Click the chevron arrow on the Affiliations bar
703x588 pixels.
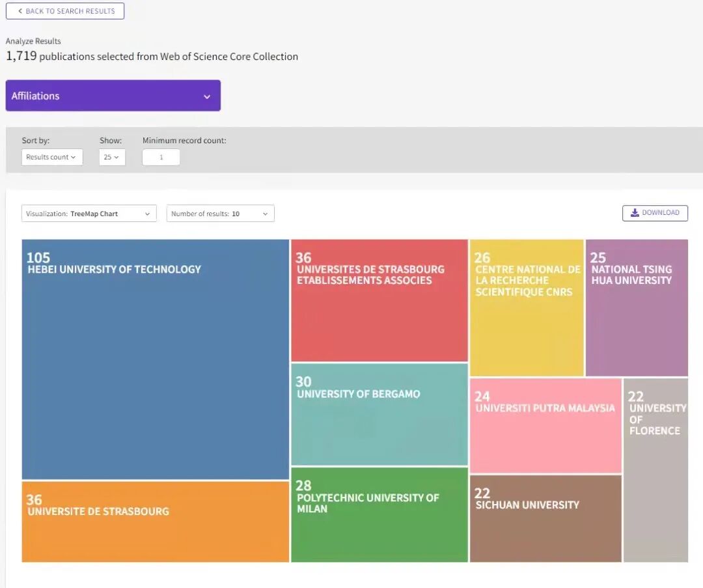tap(207, 96)
